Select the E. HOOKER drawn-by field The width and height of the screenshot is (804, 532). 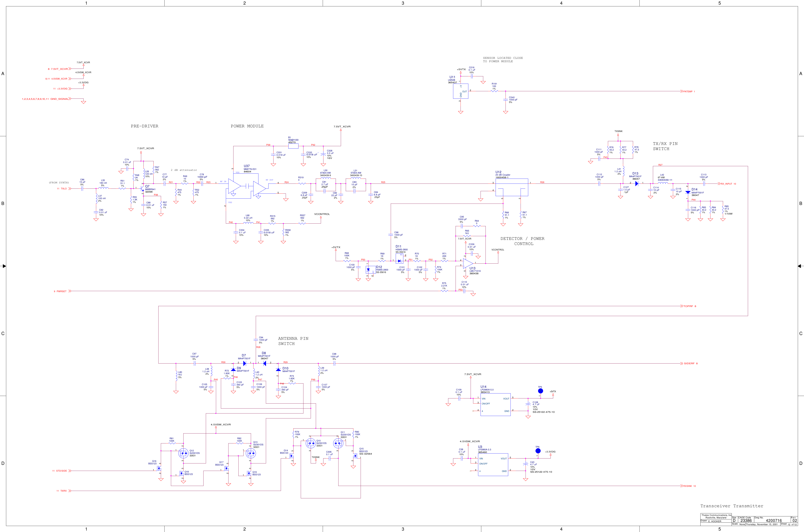[x=715, y=522]
